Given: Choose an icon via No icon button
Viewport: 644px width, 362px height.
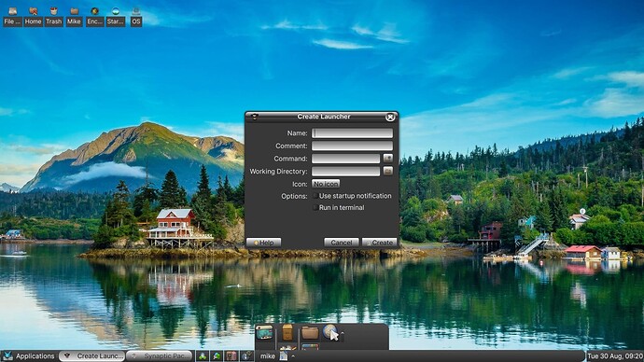Looking at the screenshot, I should pos(326,184).
